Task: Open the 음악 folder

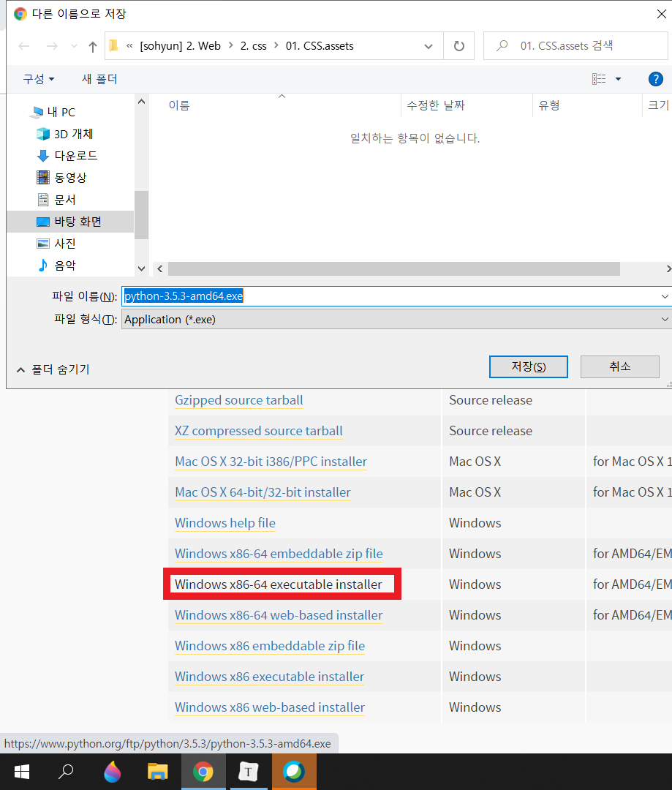Action: pos(64,266)
